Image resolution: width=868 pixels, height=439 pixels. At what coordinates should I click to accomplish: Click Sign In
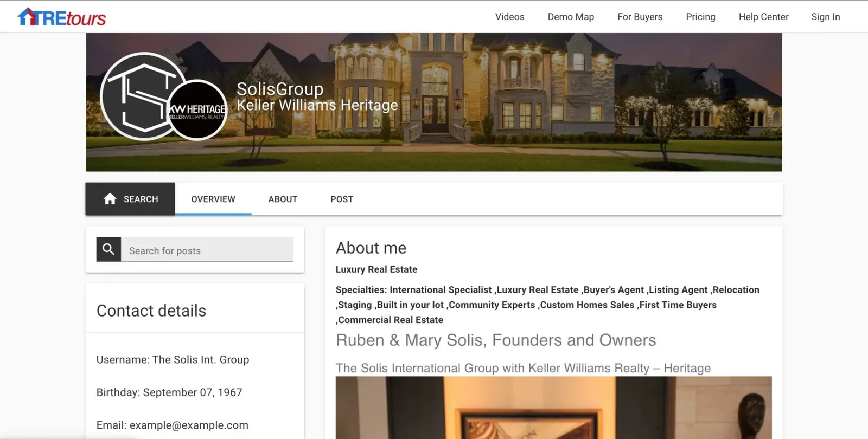826,17
